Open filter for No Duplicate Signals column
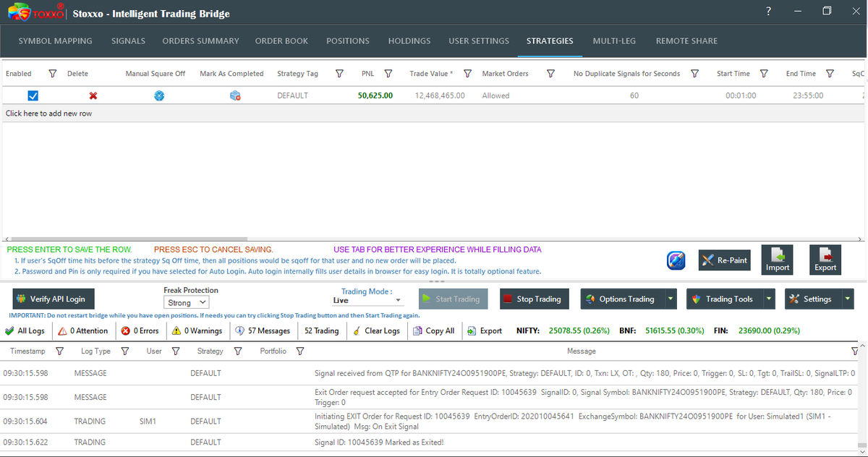 (x=695, y=74)
